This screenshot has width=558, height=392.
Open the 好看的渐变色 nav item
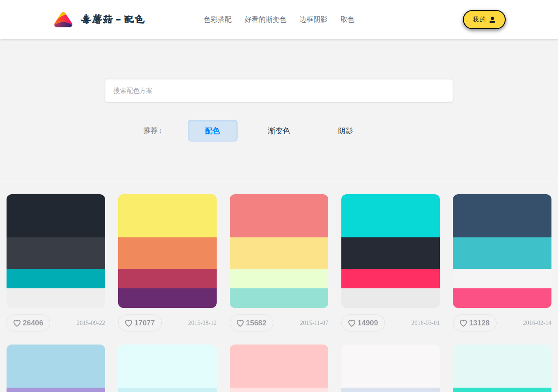coord(265,20)
